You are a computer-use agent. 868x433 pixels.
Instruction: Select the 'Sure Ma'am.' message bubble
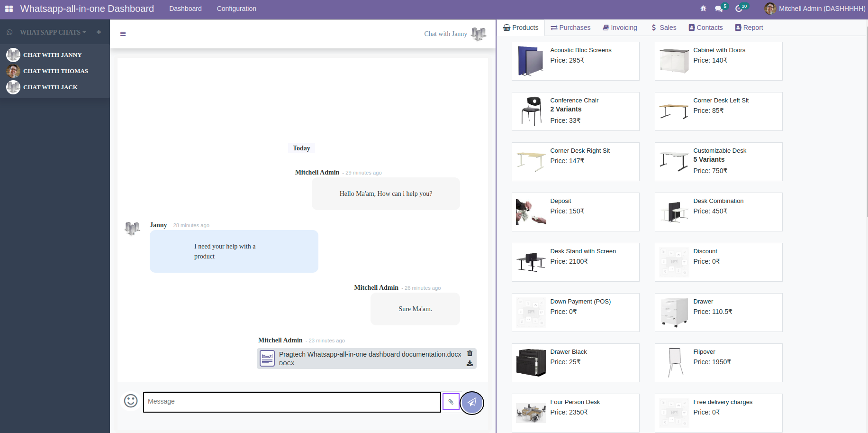tap(415, 309)
